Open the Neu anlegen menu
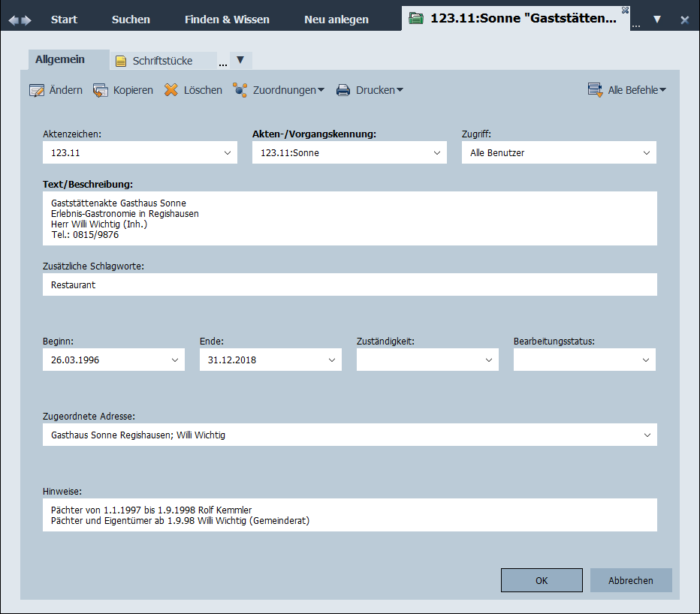Viewport: 700px width, 614px height. 336,20
